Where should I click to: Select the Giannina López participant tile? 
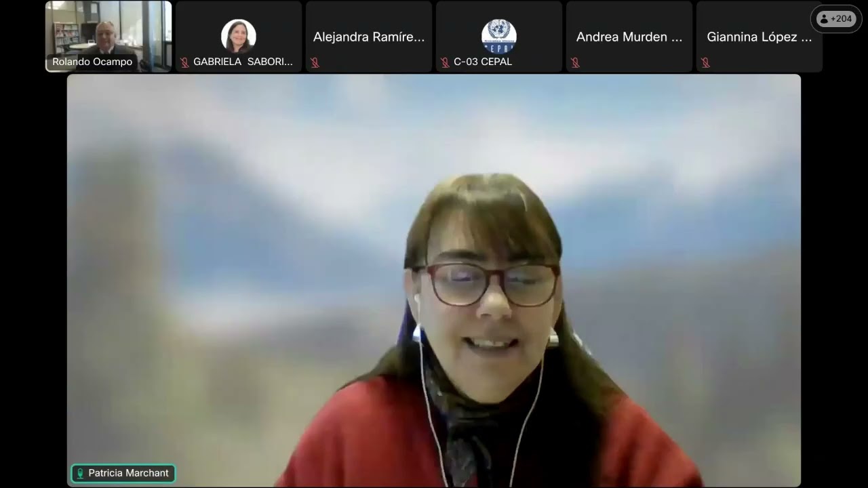(x=759, y=37)
